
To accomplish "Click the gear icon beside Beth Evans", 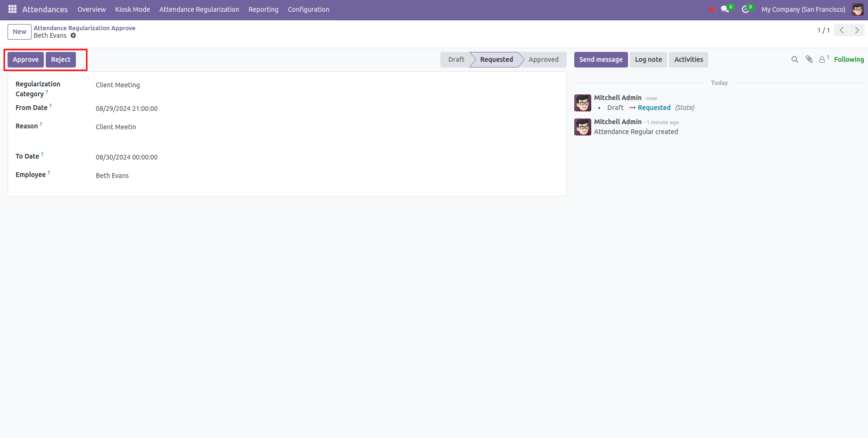I will point(73,36).
